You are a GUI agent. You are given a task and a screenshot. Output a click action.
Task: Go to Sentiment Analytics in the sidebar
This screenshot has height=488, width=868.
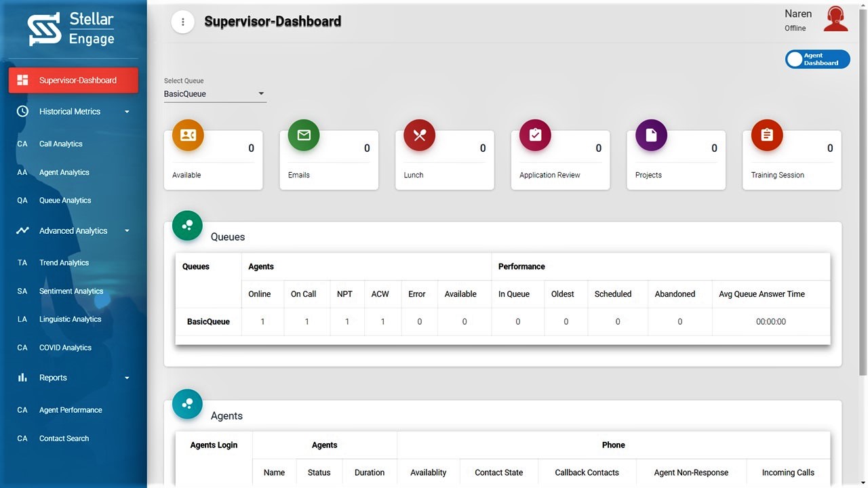pyautogui.click(x=71, y=291)
